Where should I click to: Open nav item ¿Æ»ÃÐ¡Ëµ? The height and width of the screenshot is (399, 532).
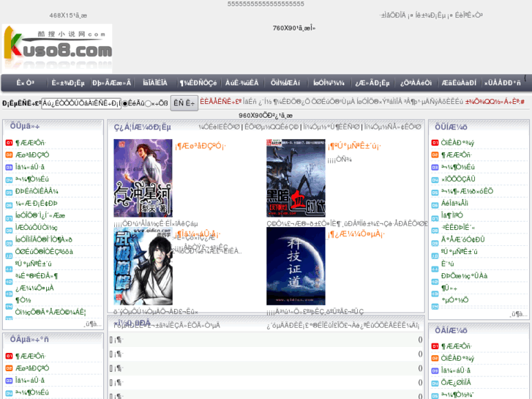372,83
